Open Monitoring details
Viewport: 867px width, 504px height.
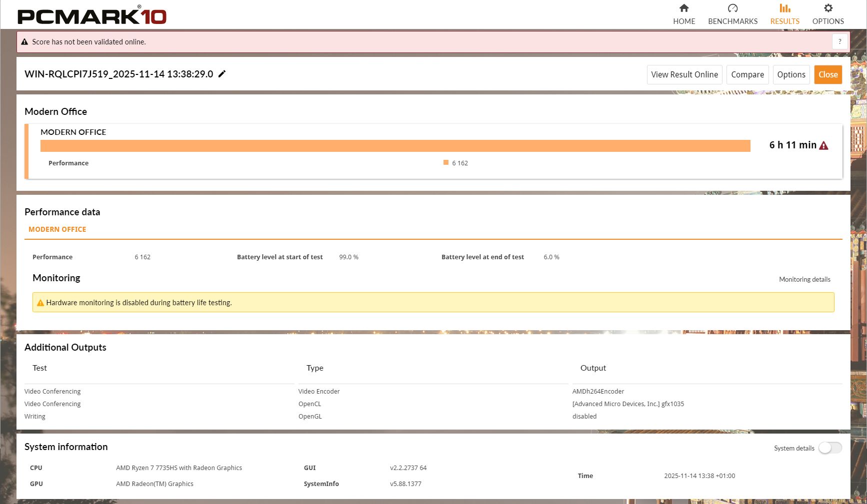click(804, 279)
